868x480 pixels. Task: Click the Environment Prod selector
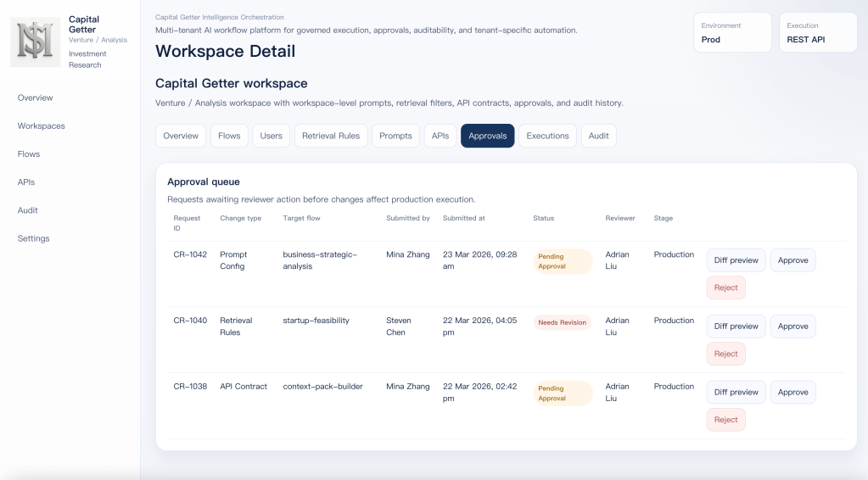732,32
